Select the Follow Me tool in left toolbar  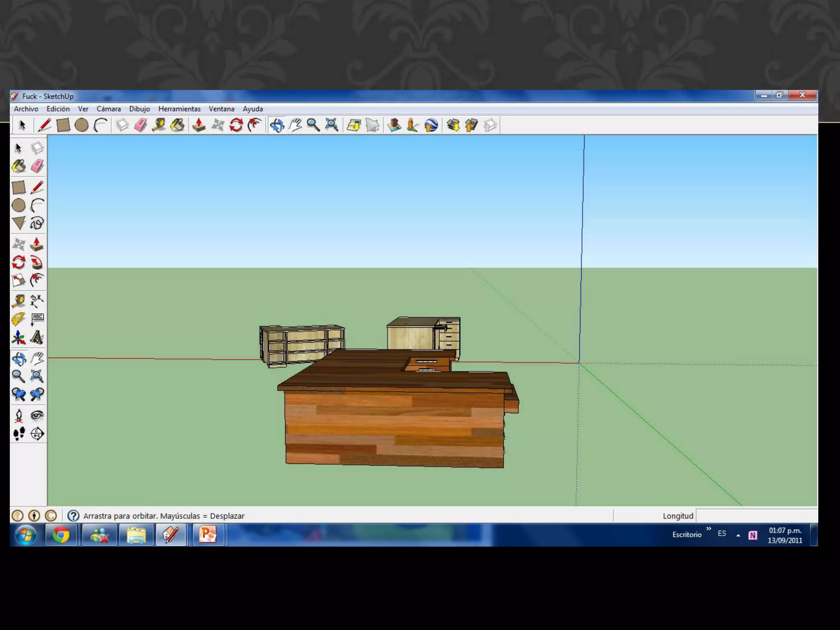tap(37, 262)
